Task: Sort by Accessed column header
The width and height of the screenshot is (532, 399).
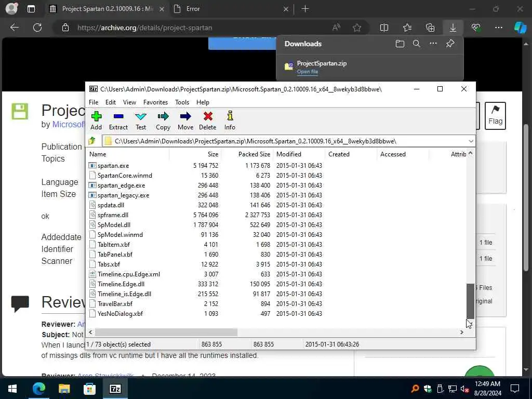Action: coord(403,154)
